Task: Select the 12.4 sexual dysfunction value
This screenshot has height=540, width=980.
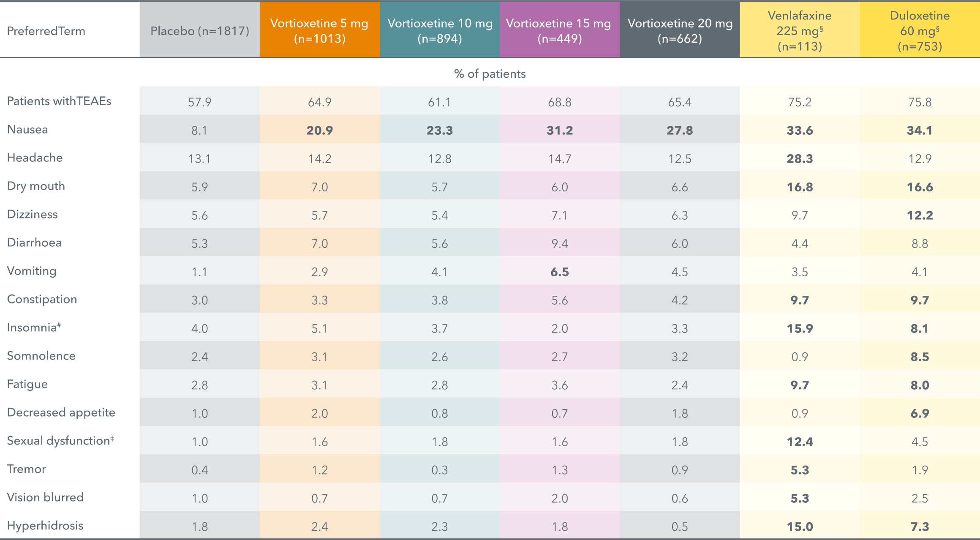Action: coord(800,442)
